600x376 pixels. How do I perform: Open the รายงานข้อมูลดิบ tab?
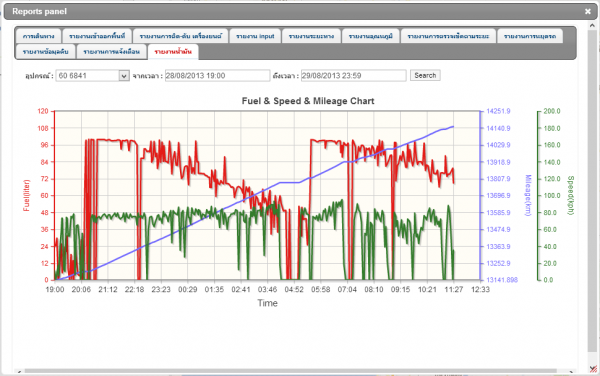click(x=45, y=52)
